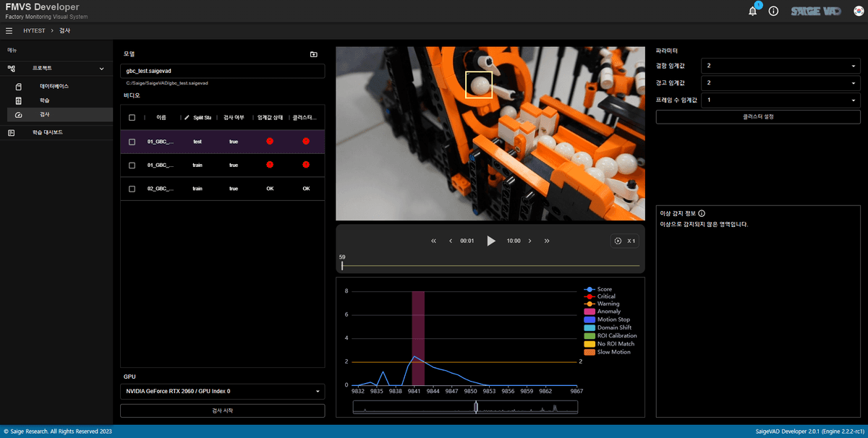Toggle the select-all checkbox in video table header

[x=131, y=116]
